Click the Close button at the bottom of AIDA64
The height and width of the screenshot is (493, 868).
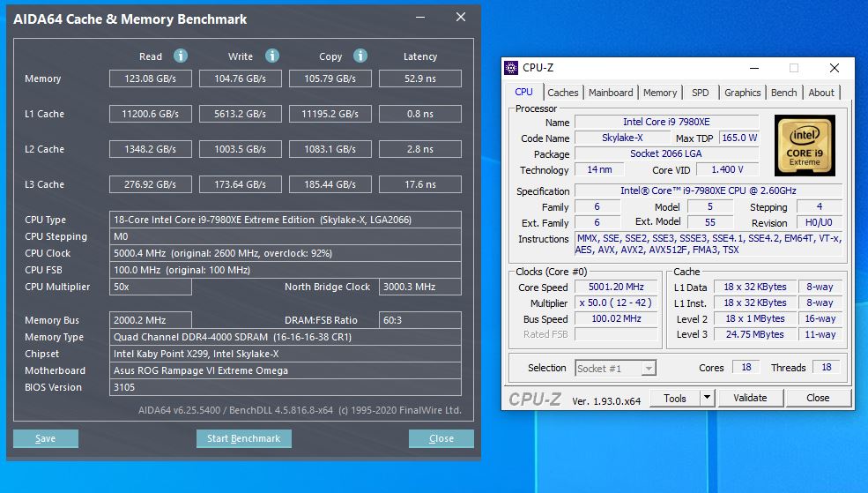pos(441,438)
